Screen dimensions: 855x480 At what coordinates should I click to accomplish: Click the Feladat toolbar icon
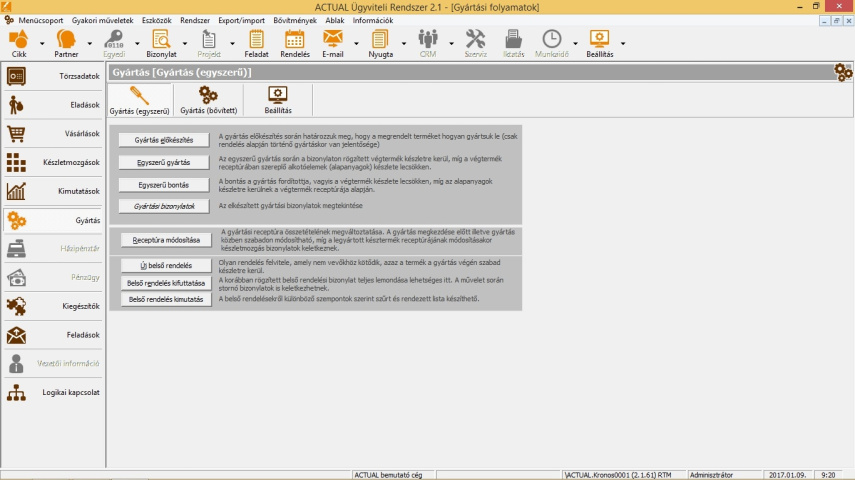coord(256,40)
